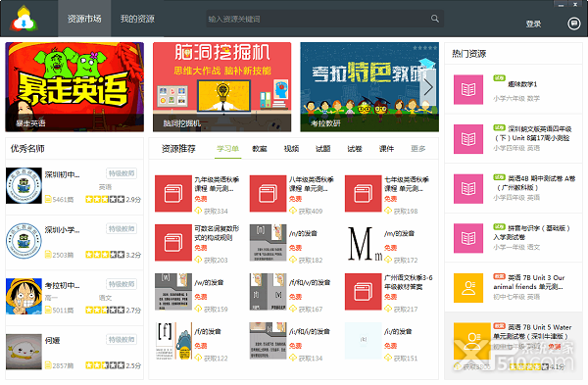Image resolution: width=588 pixels, height=385 pixels.
Task: Select the 试卷 tab
Action: click(355, 149)
